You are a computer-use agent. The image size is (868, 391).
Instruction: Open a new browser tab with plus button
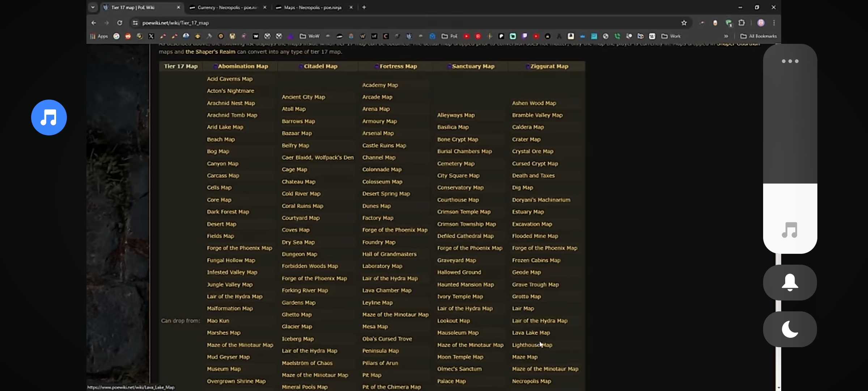pos(364,7)
